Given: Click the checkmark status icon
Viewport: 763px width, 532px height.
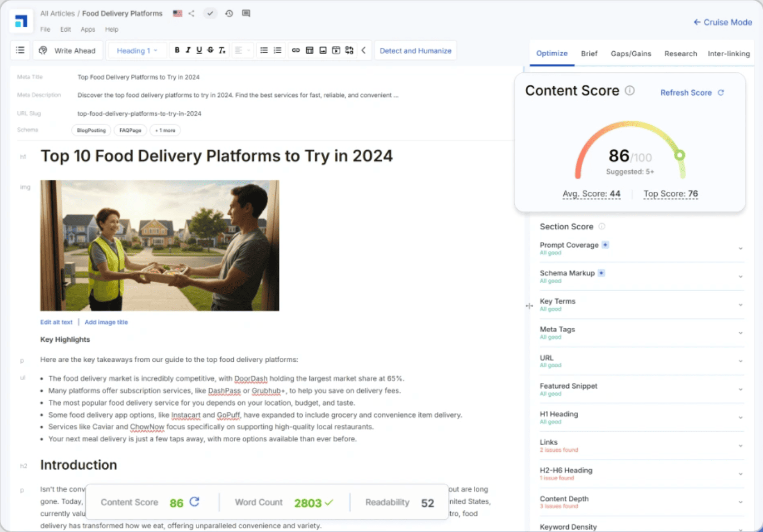Looking at the screenshot, I should tap(210, 13).
